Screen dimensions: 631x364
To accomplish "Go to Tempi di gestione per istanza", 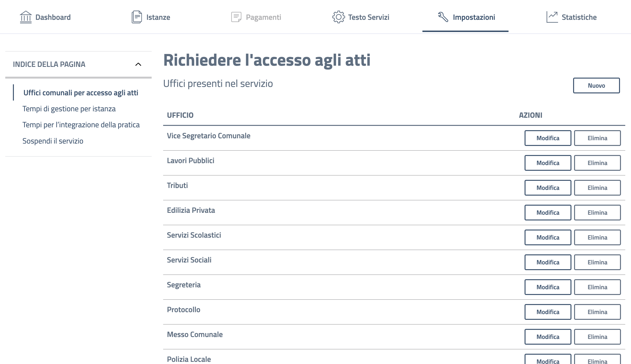I will (69, 109).
